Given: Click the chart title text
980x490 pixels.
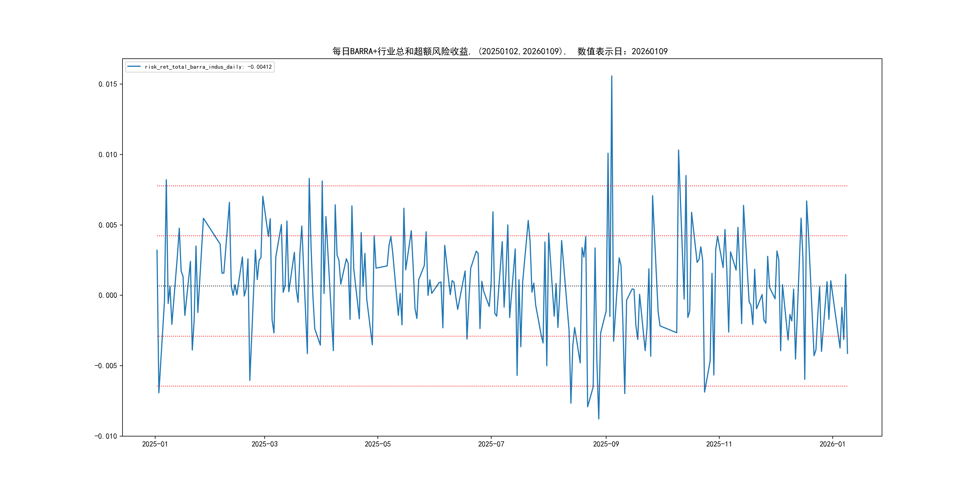Looking at the screenshot, I should [499, 51].
